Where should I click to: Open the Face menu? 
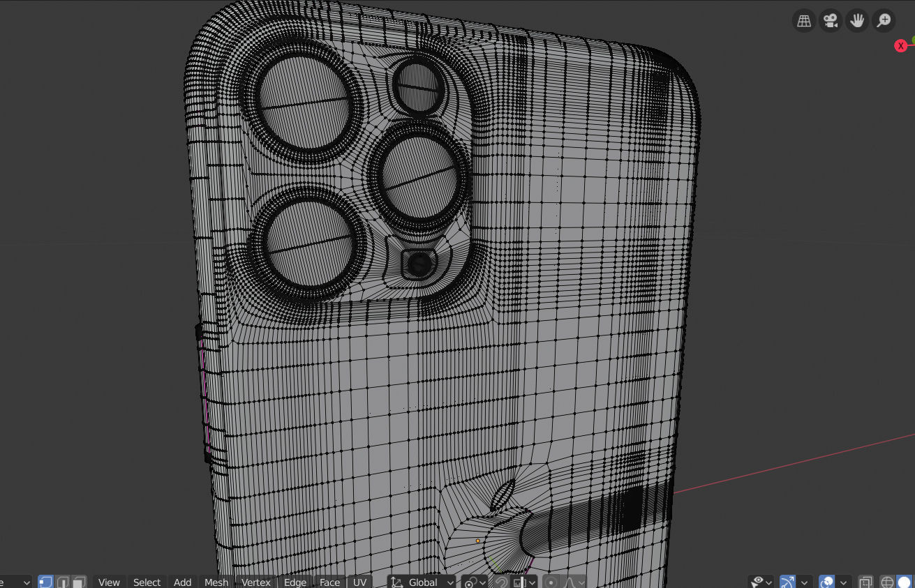pos(330,582)
